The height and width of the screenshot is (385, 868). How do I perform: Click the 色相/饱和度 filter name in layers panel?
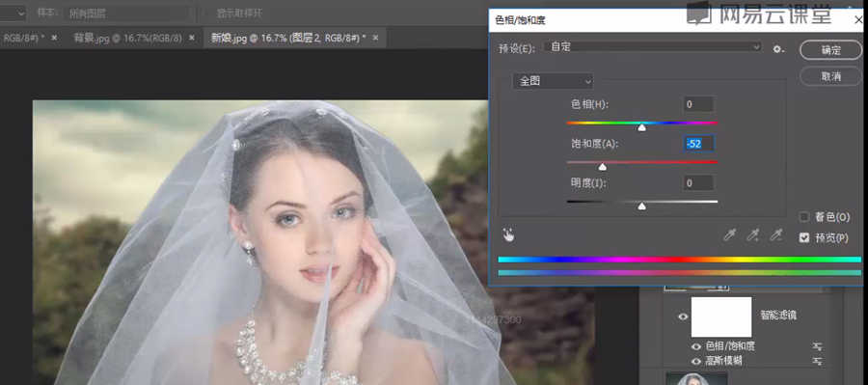coord(731,346)
